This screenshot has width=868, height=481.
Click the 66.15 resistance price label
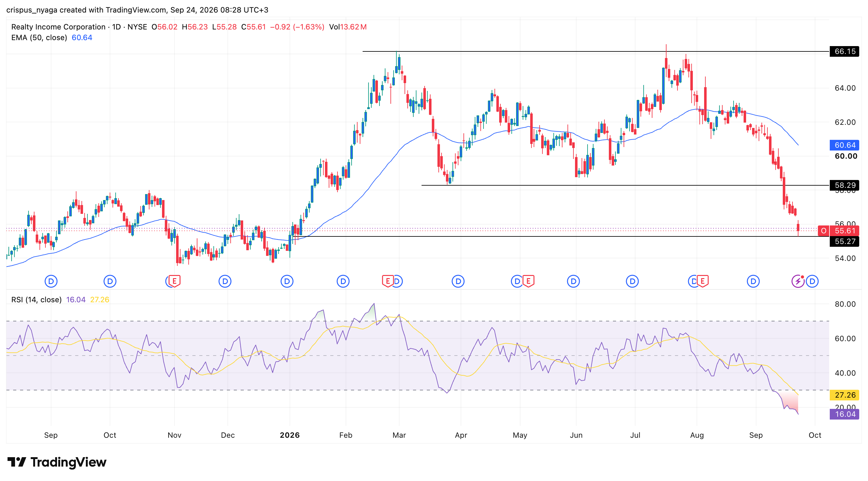coord(845,51)
